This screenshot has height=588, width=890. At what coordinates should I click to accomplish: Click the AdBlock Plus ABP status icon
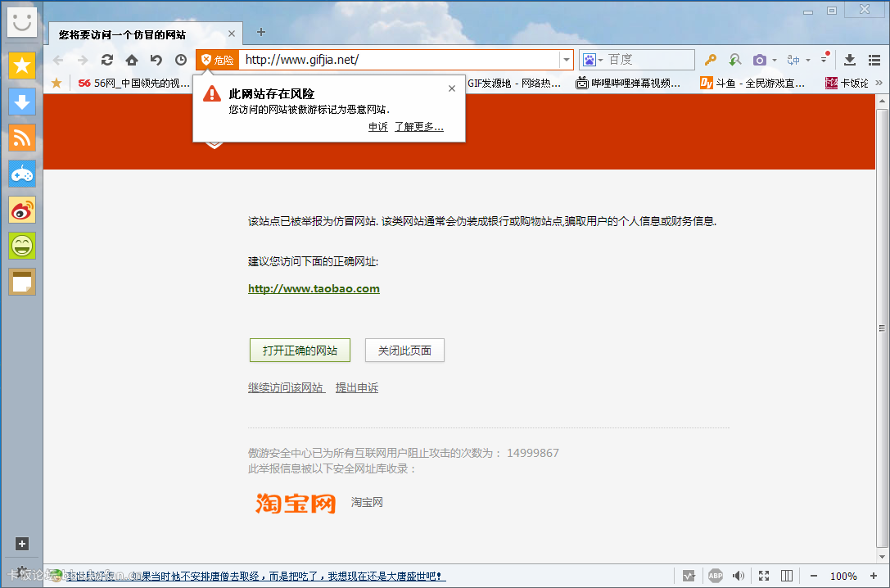tap(715, 576)
